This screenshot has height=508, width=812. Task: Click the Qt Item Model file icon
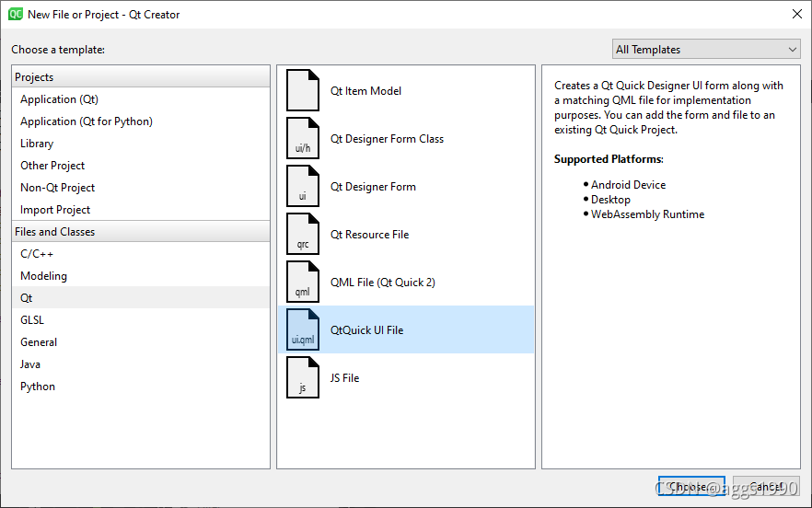pos(303,90)
